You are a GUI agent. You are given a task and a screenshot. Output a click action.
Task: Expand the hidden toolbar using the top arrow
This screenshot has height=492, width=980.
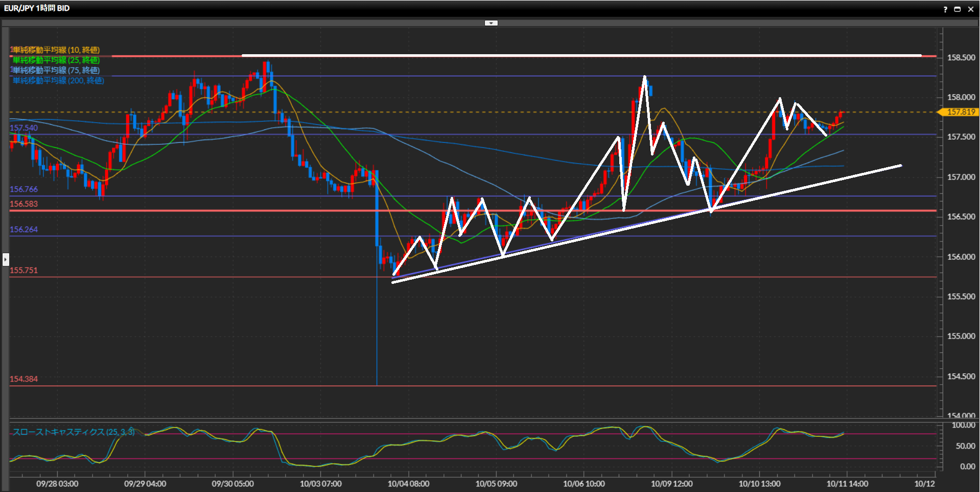point(491,23)
